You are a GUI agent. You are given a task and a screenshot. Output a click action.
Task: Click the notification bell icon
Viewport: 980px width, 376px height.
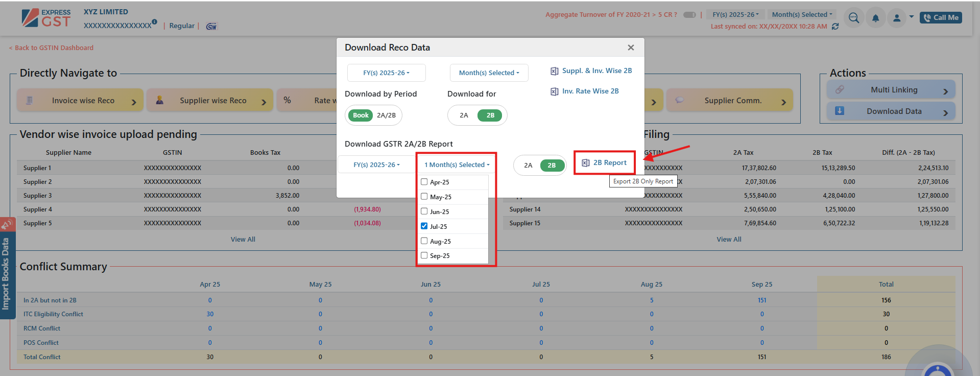[x=875, y=18]
